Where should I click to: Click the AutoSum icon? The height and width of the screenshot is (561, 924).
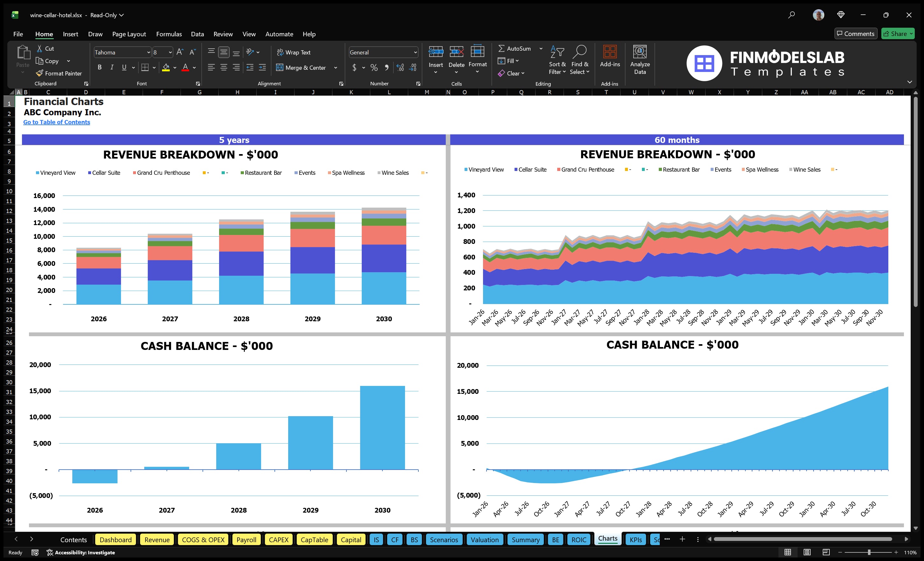pos(502,48)
